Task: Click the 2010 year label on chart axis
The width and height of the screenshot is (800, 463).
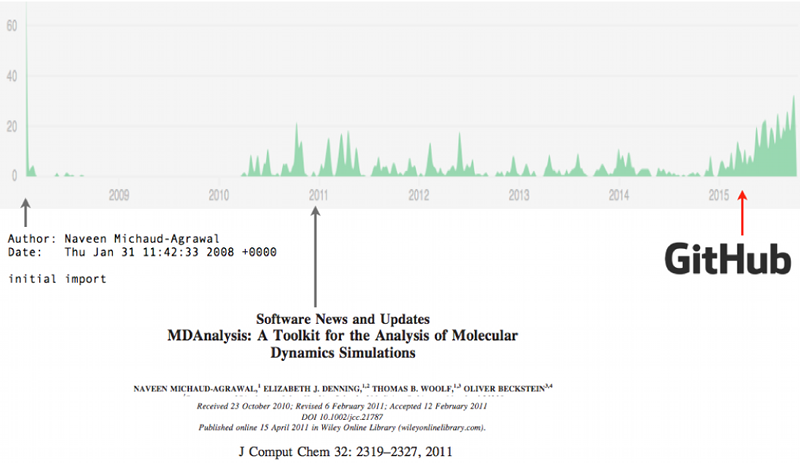Action: tap(219, 195)
